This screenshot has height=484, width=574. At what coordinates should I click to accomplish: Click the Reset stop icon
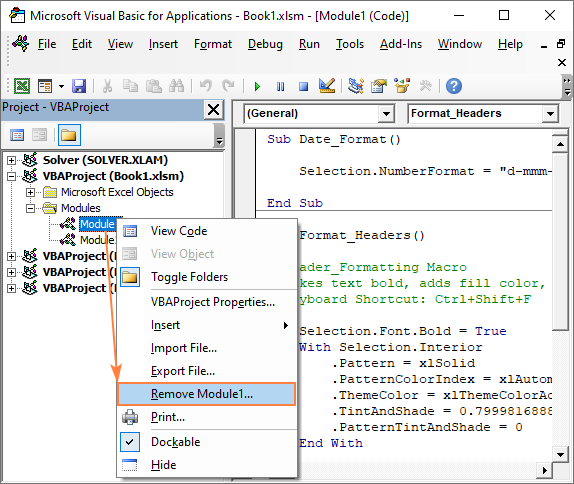[303, 87]
